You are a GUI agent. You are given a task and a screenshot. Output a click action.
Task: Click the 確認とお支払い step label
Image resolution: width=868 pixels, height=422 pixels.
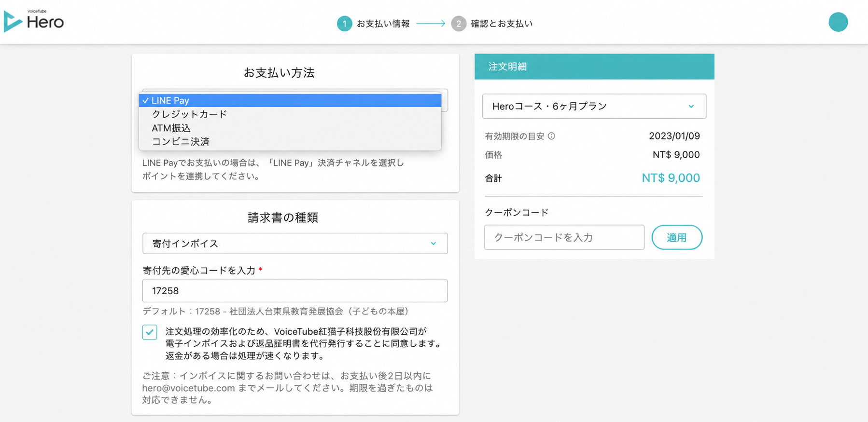coord(502,24)
